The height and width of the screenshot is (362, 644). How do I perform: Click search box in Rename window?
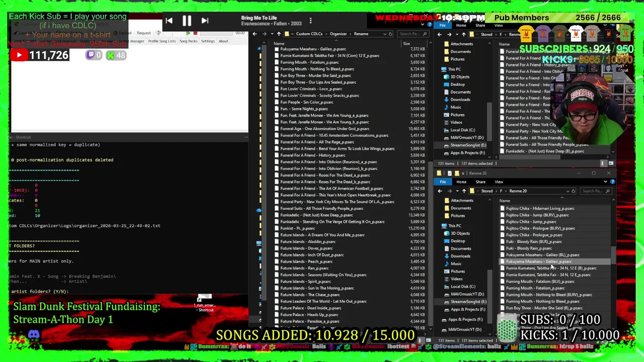pyautogui.click(x=412, y=34)
